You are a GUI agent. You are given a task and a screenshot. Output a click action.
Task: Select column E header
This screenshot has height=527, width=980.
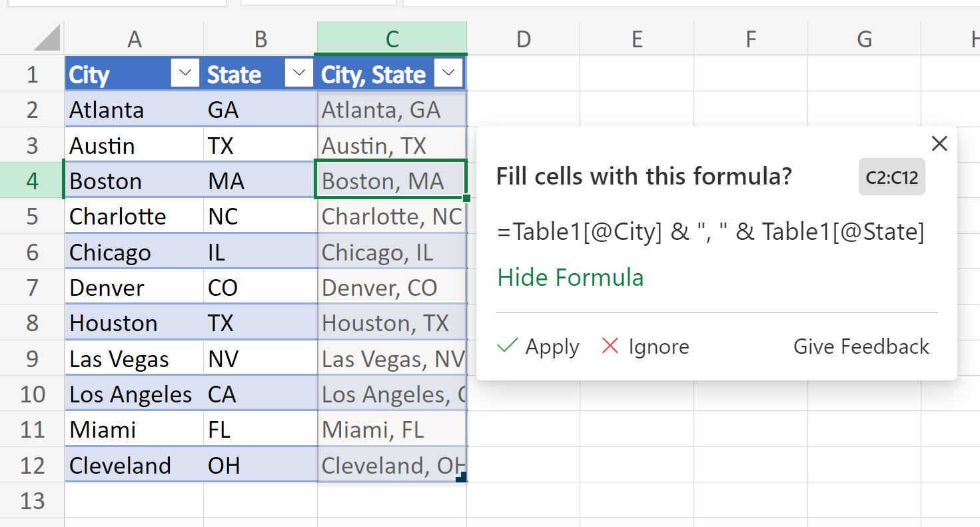(x=636, y=39)
